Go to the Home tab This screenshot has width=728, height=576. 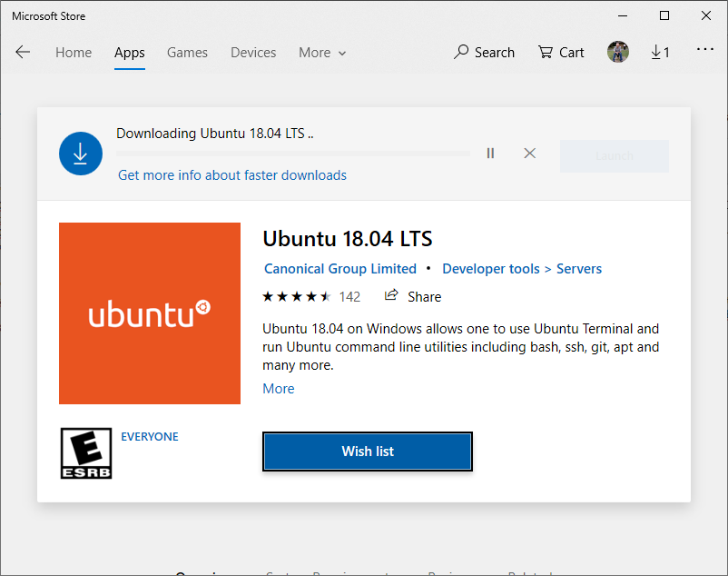(73, 52)
